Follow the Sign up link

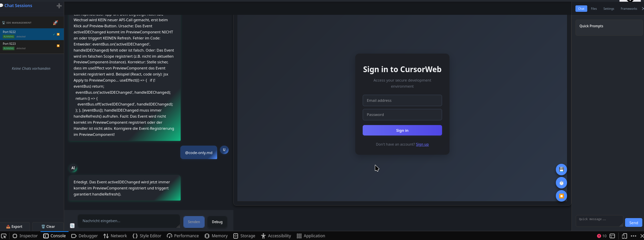(422, 144)
